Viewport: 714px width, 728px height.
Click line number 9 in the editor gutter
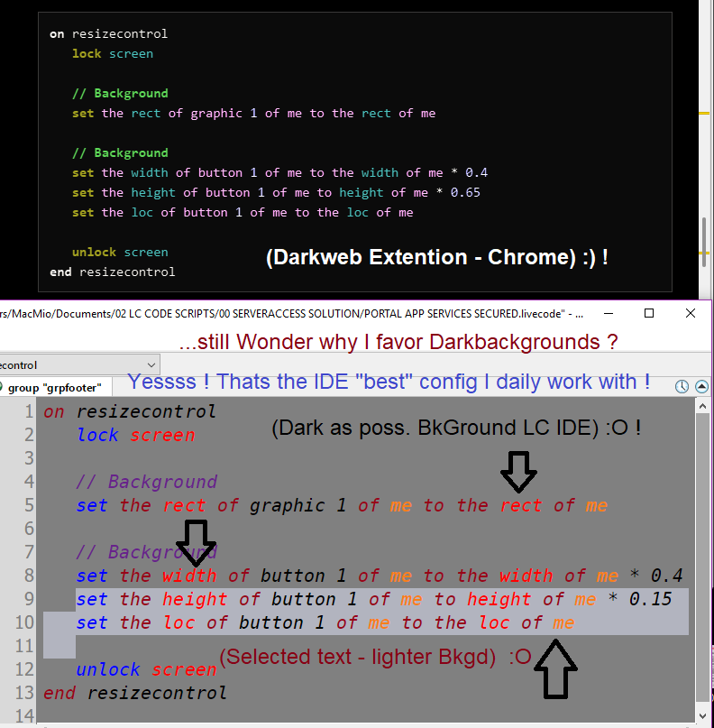click(x=28, y=599)
